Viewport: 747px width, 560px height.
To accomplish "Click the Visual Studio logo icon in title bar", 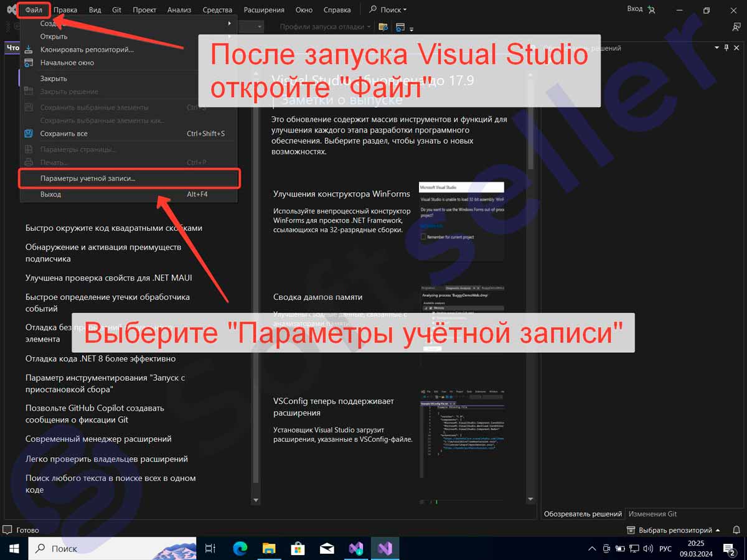I will pyautogui.click(x=11, y=9).
